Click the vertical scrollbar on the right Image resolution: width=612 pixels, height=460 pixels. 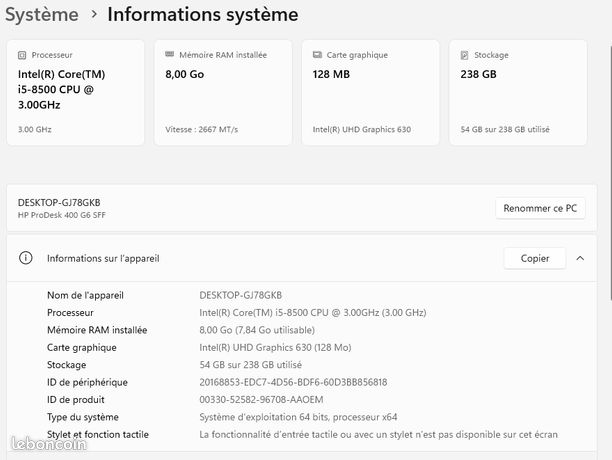(610, 172)
